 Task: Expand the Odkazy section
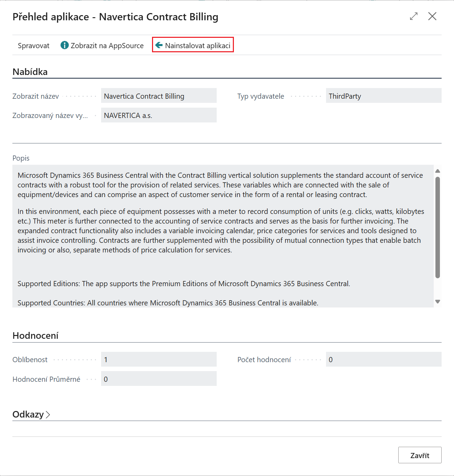28,414
